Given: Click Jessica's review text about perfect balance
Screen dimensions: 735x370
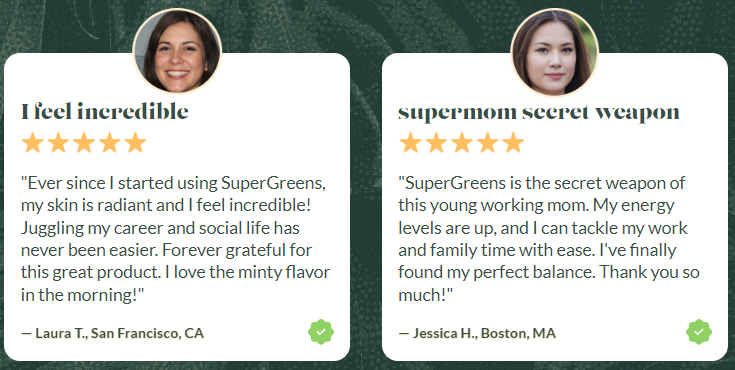Looking at the screenshot, I should 549,239.
